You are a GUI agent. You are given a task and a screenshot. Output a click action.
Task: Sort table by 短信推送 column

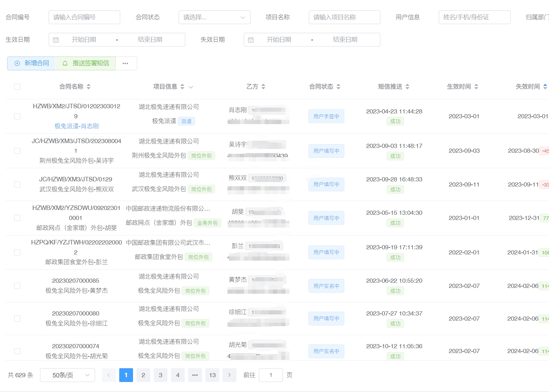tap(407, 87)
